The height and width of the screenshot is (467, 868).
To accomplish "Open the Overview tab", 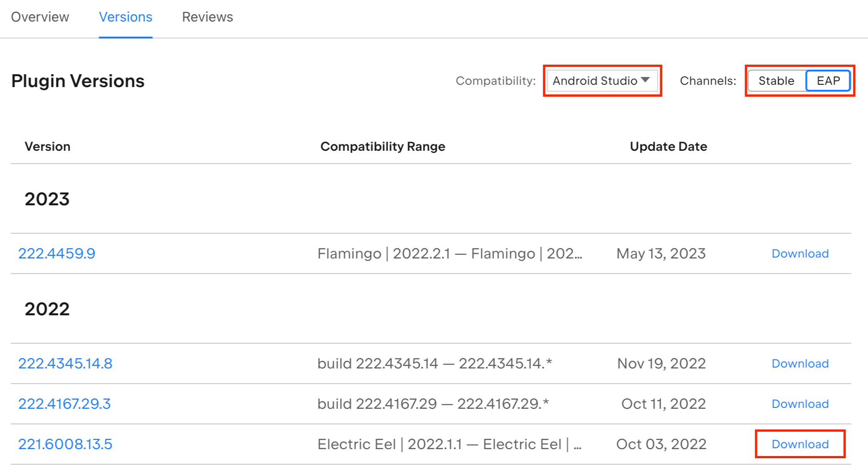I will 40,17.
